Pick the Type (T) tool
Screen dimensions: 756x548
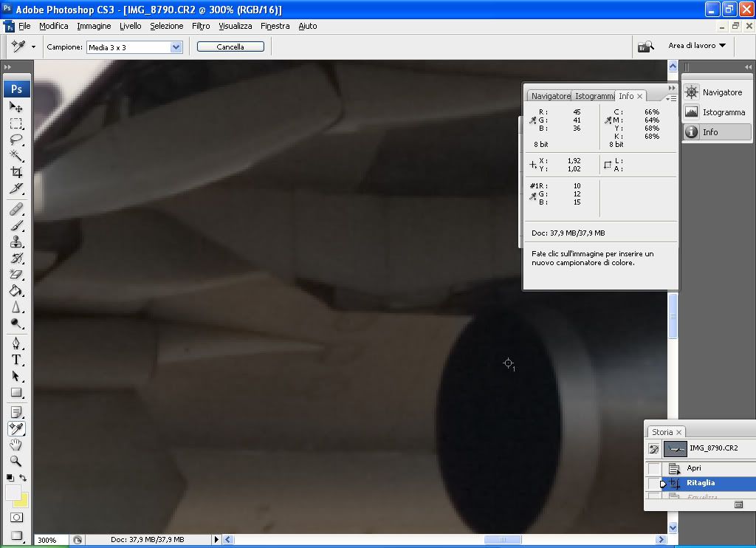[x=16, y=360]
